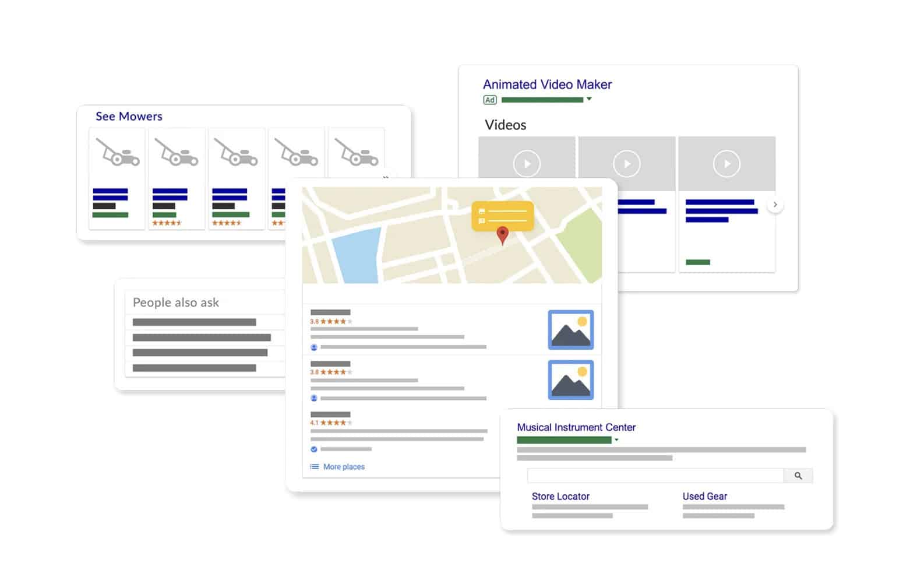Screen dimensions: 924x577
Task: Open the Animated Video Maker ad link
Action: pyautogui.click(x=547, y=85)
